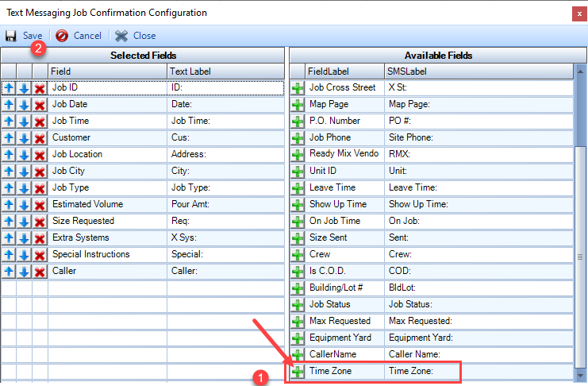Move Job Date field down
588x386 pixels.
24,105
